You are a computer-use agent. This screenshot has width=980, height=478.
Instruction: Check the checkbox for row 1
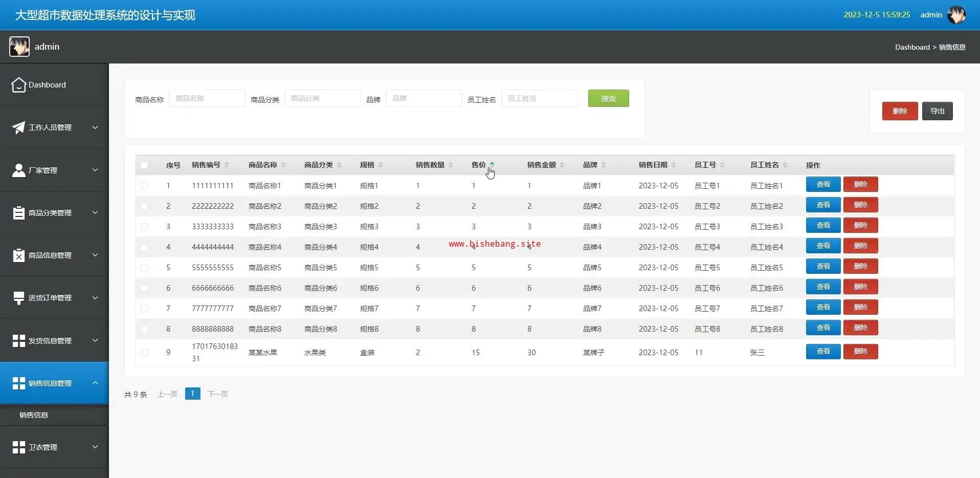point(144,186)
